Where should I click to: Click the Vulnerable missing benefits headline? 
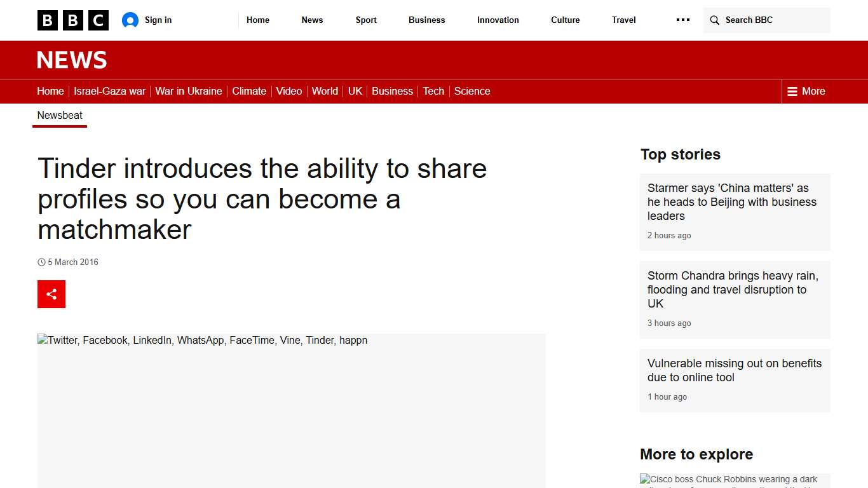tap(734, 370)
